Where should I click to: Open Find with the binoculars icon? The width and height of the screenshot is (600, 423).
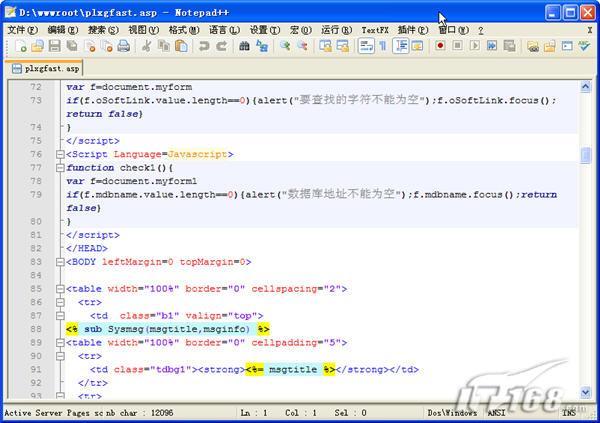[x=244, y=46]
